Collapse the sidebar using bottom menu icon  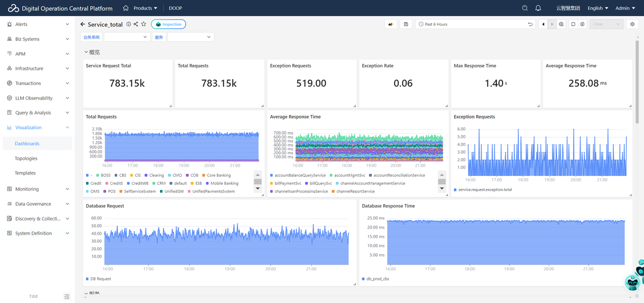(x=67, y=296)
